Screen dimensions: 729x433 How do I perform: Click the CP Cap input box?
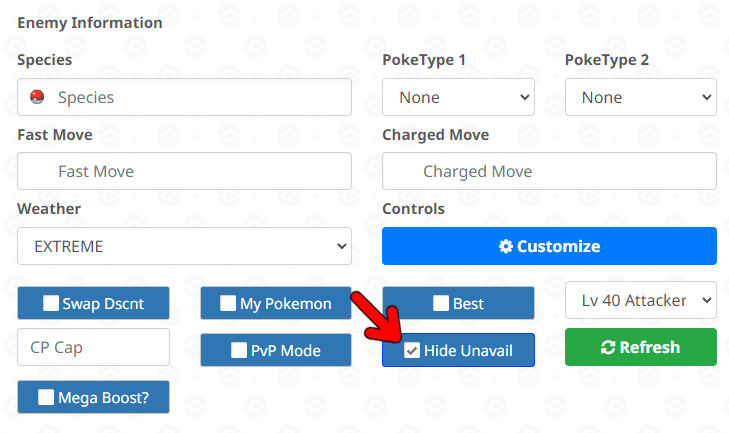click(93, 347)
